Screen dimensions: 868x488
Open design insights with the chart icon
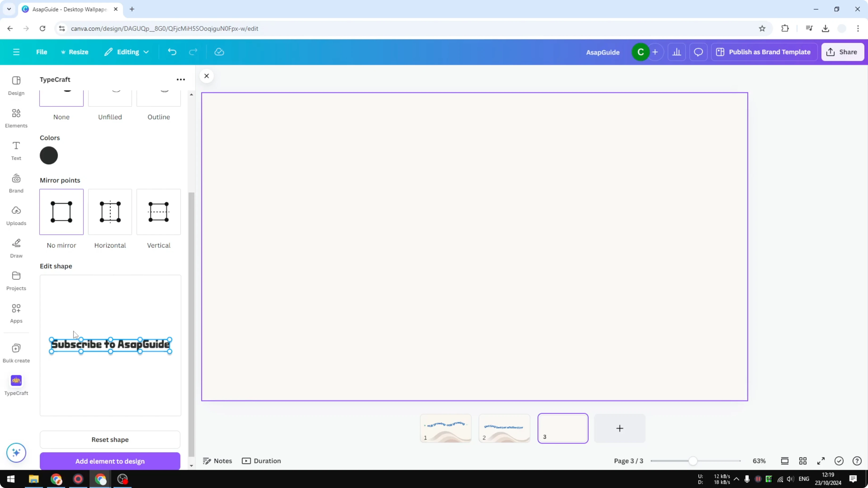point(677,52)
